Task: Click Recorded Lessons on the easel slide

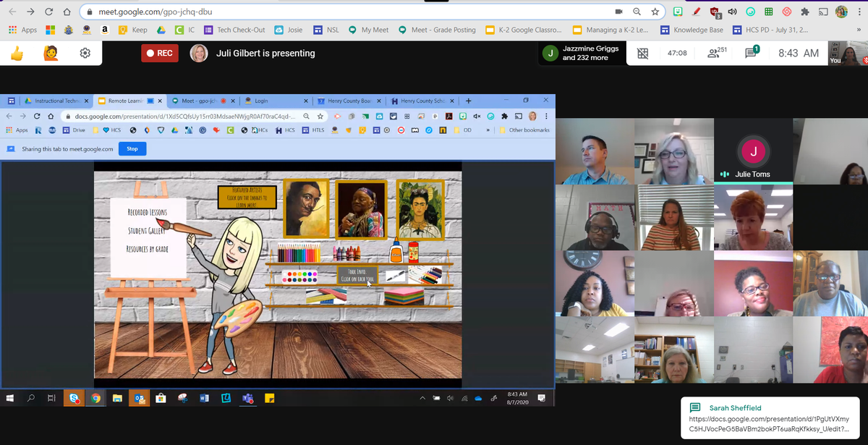Action: pyautogui.click(x=147, y=212)
